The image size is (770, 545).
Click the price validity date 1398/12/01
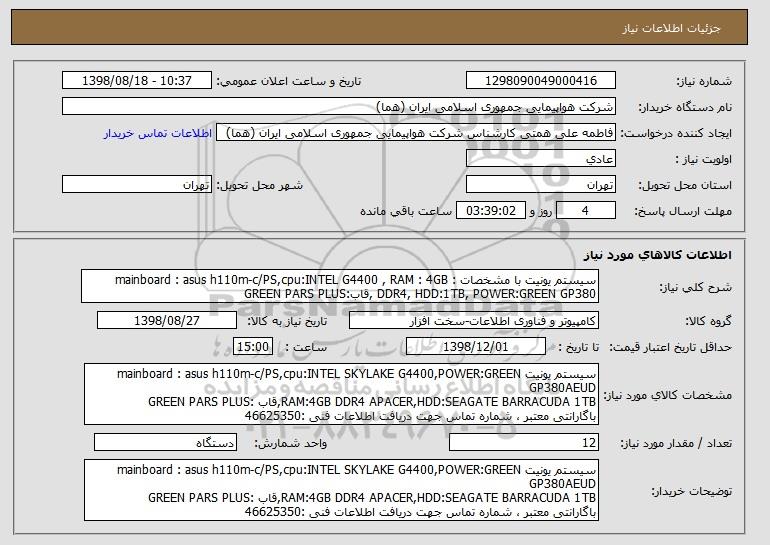[476, 347]
